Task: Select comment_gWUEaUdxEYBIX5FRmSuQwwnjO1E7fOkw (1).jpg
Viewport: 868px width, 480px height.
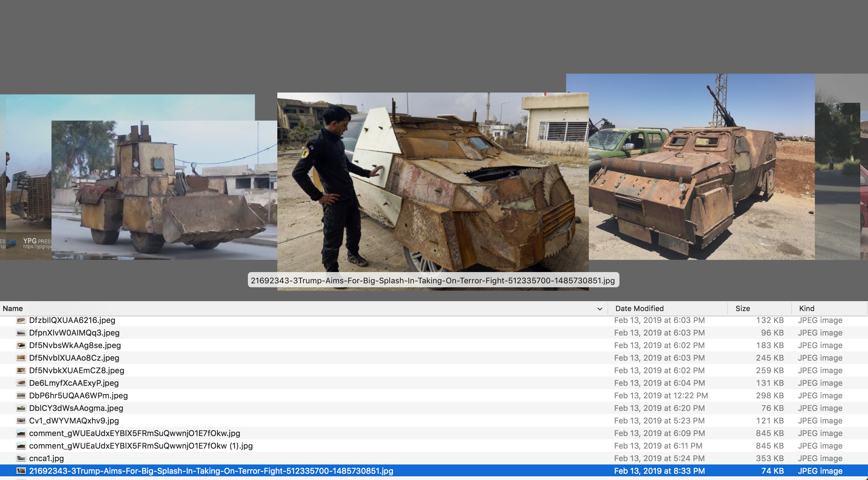Action: click(x=140, y=446)
